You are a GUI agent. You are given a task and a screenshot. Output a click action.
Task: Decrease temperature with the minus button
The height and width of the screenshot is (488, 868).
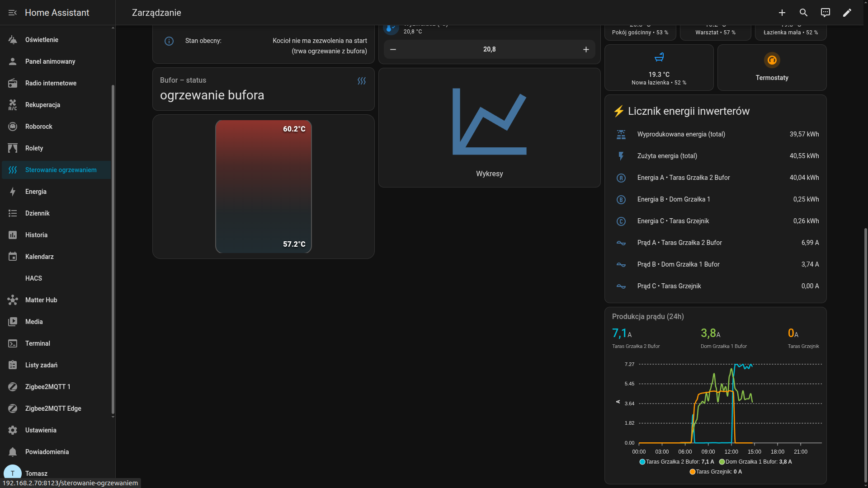(x=393, y=49)
